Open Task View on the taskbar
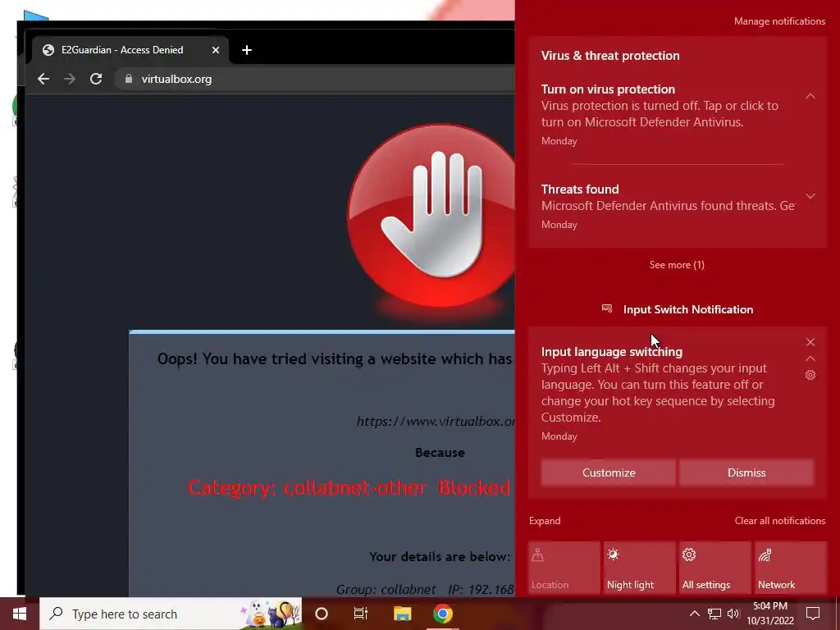 (x=361, y=614)
